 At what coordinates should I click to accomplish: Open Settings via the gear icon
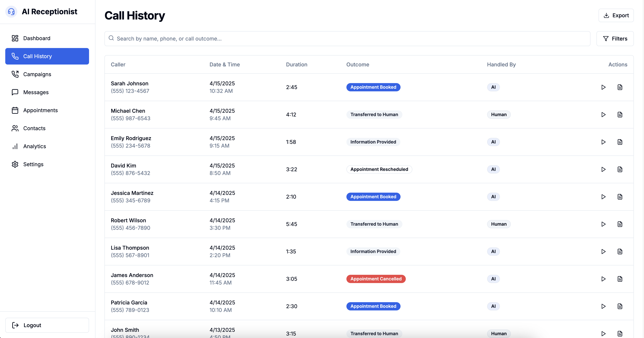click(x=15, y=164)
